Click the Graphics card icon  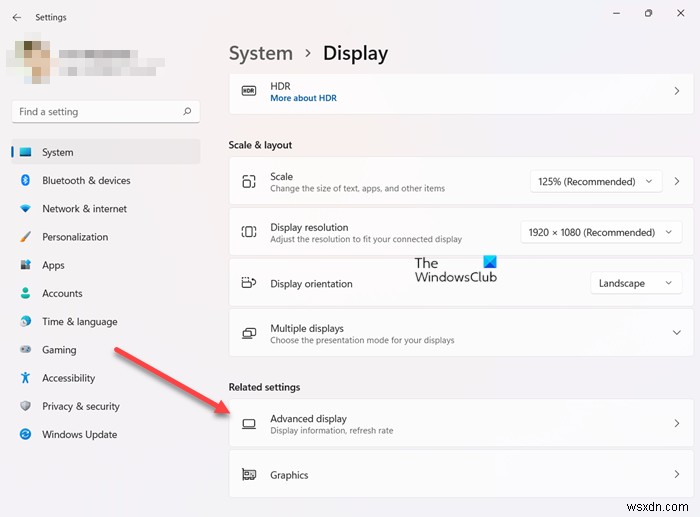pyautogui.click(x=249, y=474)
